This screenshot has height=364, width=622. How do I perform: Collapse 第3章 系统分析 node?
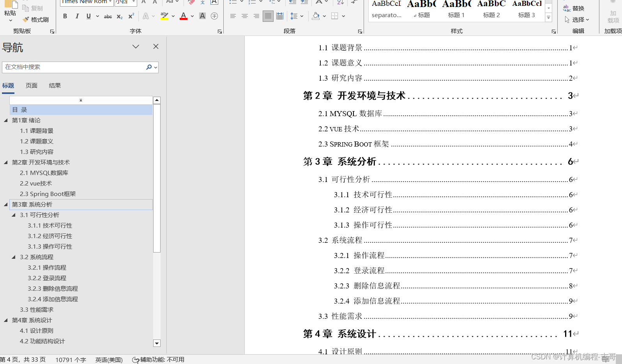(x=5, y=205)
